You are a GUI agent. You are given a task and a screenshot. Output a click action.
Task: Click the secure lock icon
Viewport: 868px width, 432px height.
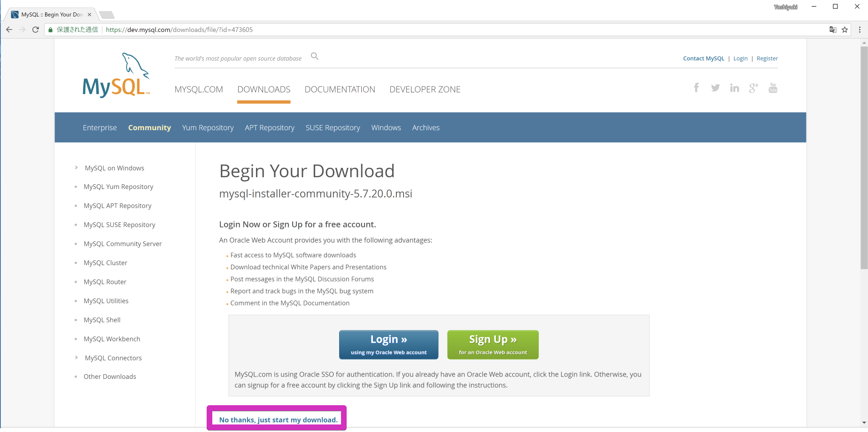(51, 30)
